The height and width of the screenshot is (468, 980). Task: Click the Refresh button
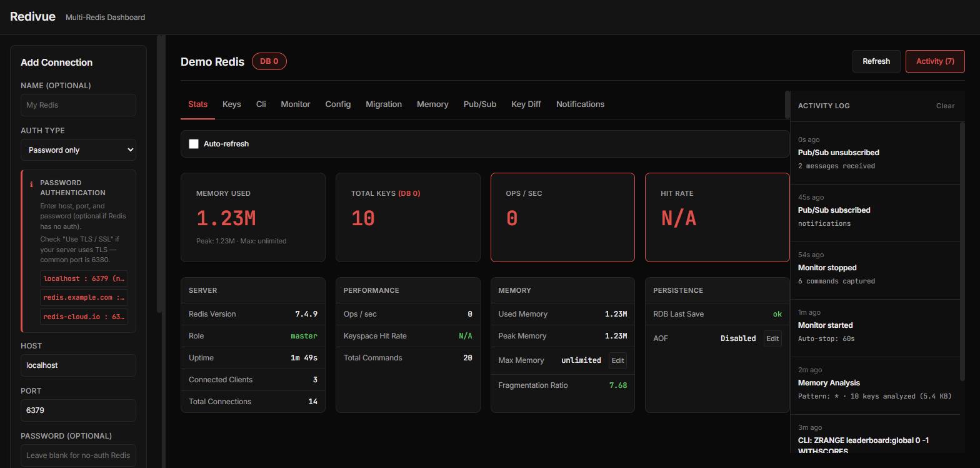876,61
